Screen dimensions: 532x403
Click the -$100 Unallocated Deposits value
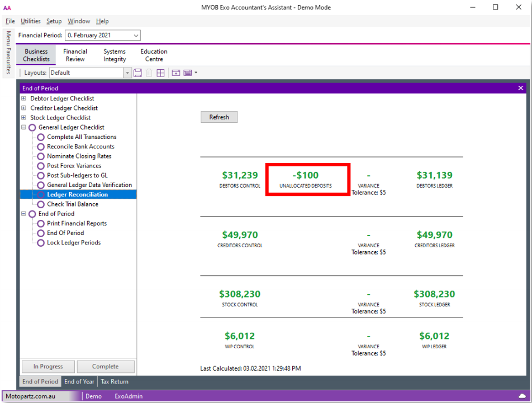[305, 175]
